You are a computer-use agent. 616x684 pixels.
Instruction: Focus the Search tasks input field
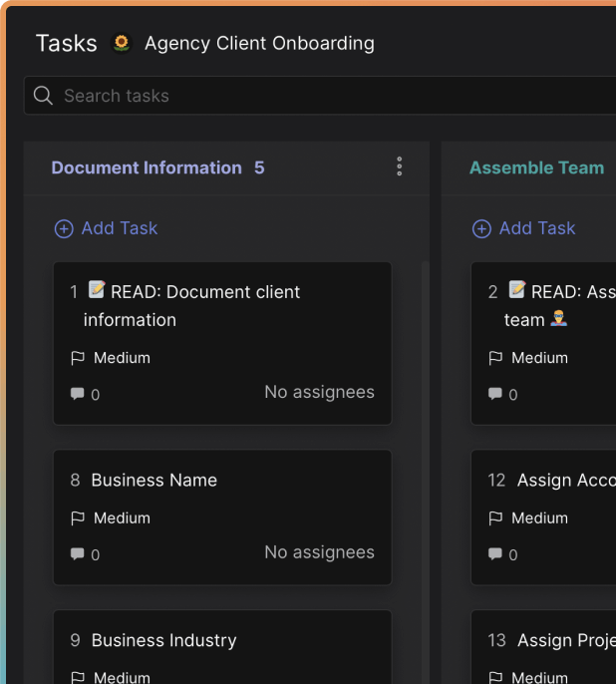pyautogui.click(x=329, y=96)
